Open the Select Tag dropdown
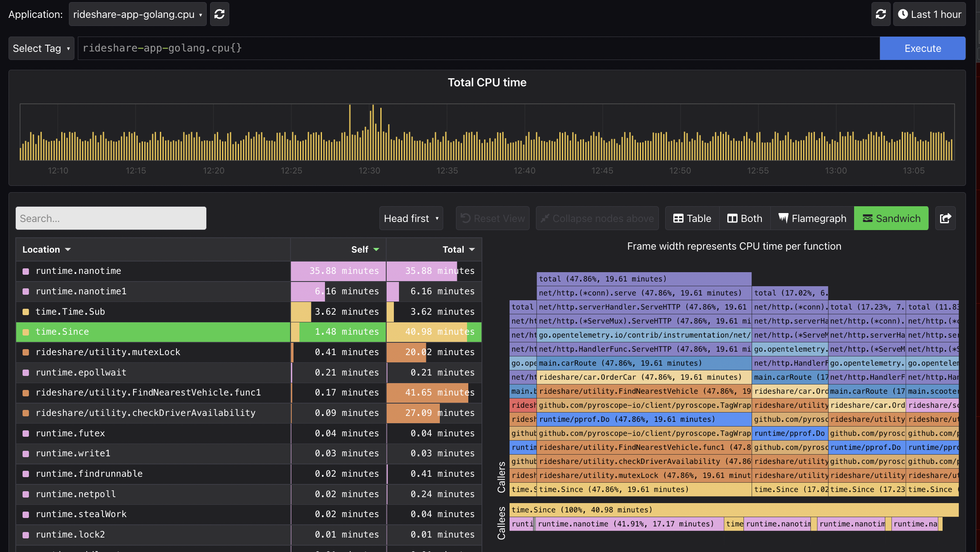 [41, 48]
